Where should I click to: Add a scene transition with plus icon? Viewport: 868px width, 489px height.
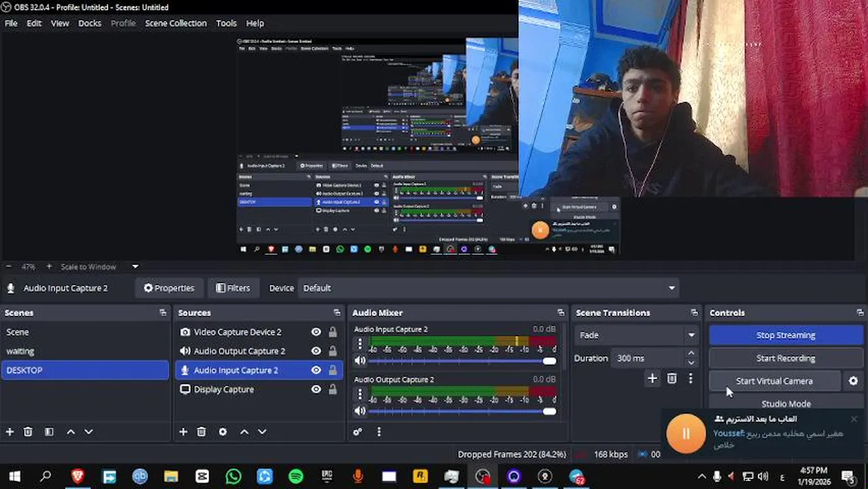(652, 378)
